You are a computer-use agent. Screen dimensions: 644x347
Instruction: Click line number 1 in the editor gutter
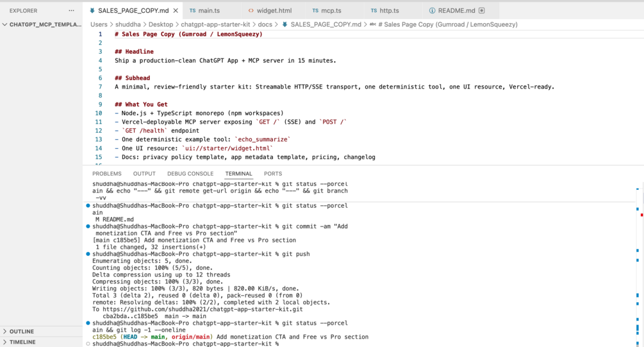point(100,34)
